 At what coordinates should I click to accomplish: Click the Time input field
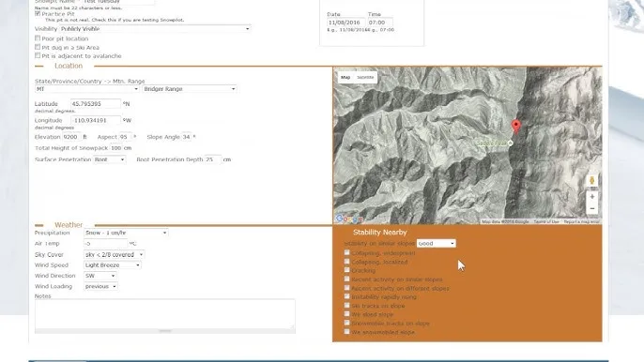380,23
